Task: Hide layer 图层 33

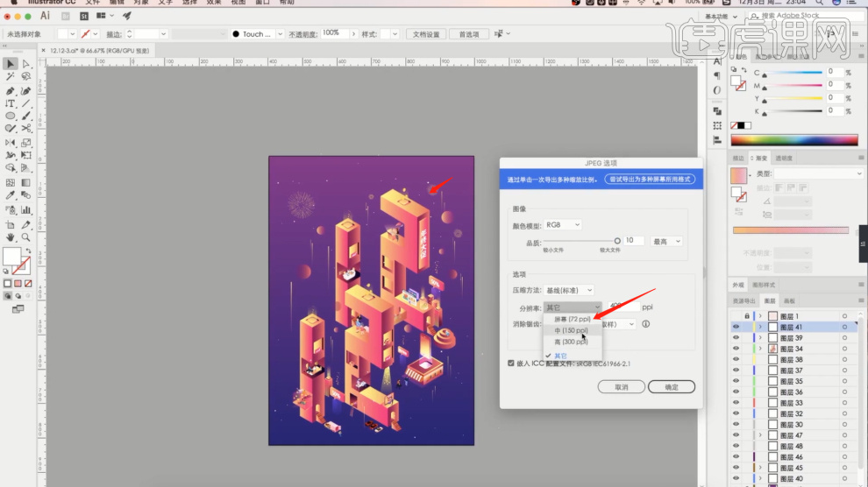Action: click(736, 402)
